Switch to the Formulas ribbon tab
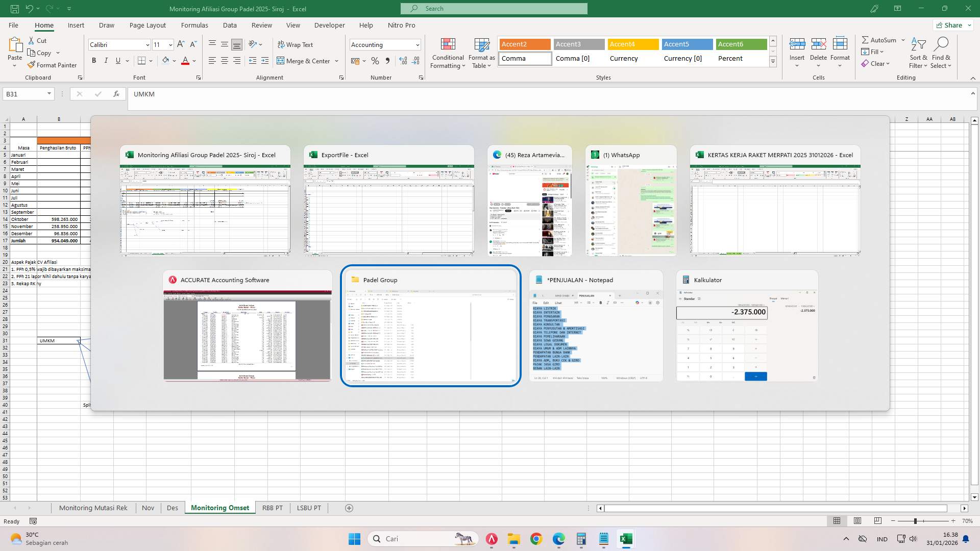The height and width of the screenshot is (551, 980). tap(194, 25)
